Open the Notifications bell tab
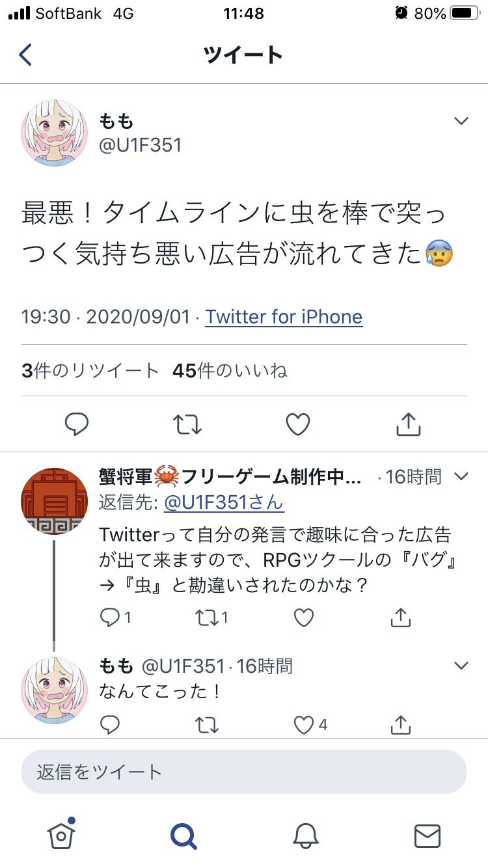 tap(305, 835)
